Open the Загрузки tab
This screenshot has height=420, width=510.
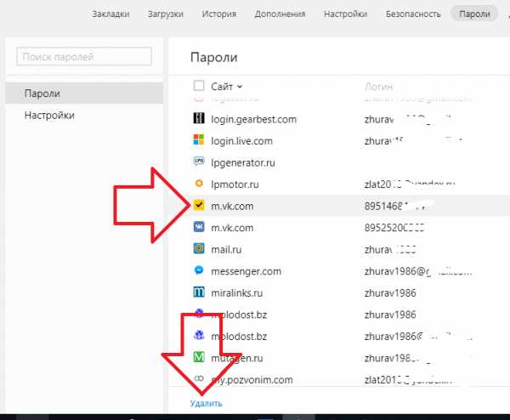(166, 14)
